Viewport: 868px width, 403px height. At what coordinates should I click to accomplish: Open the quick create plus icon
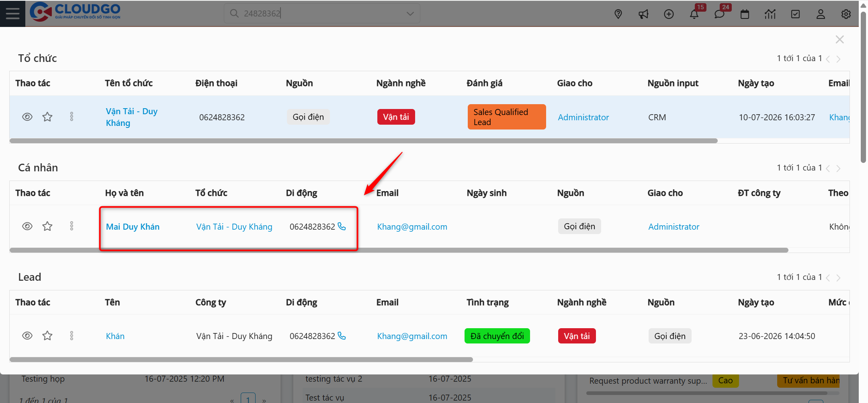point(669,14)
